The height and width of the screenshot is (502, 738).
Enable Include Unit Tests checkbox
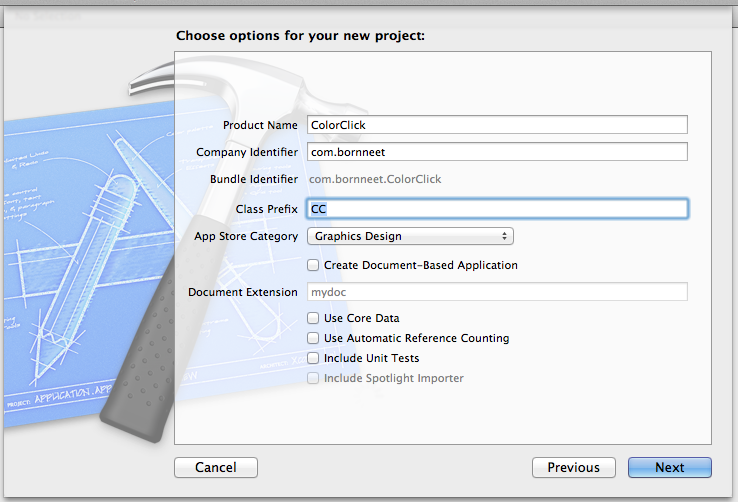[x=314, y=358]
